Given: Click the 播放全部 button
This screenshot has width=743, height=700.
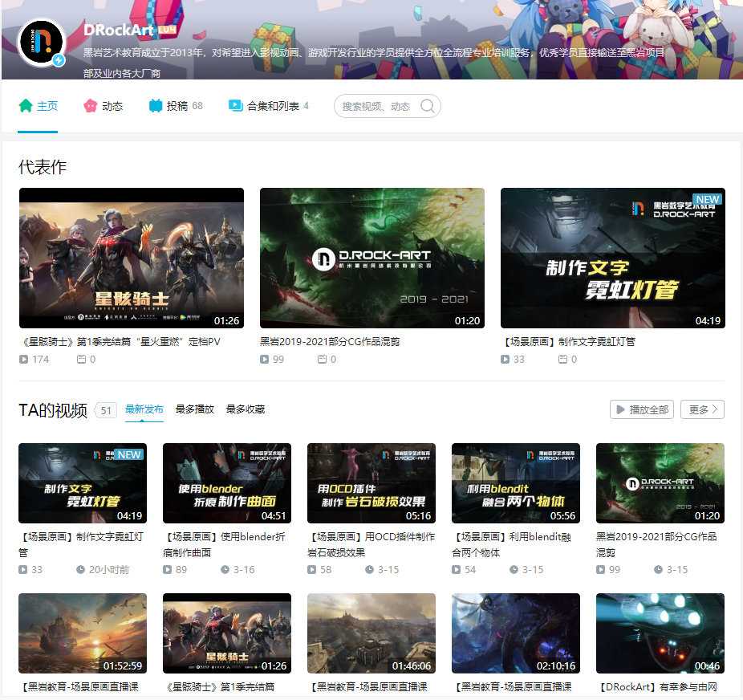Looking at the screenshot, I should [x=643, y=409].
